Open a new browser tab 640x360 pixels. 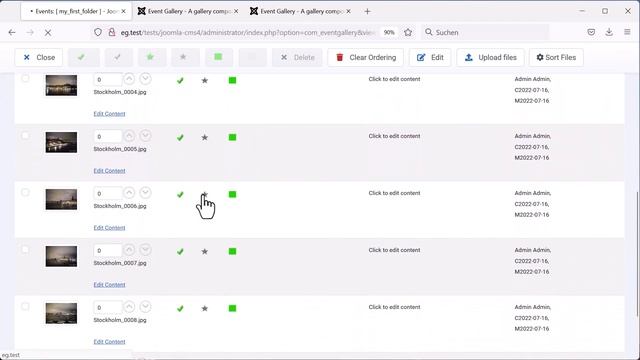(x=367, y=11)
